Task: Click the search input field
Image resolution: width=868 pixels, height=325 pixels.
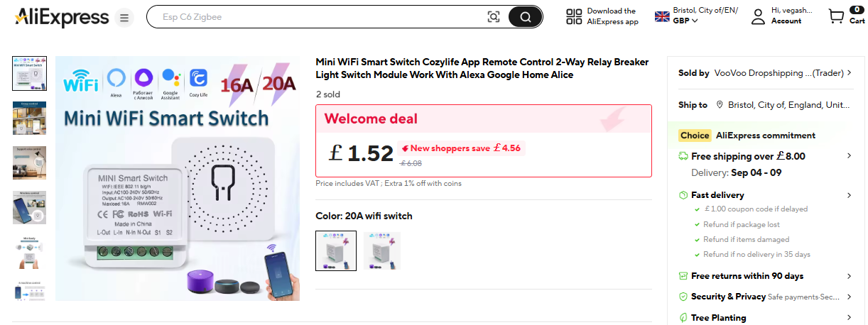Action: coord(320,17)
